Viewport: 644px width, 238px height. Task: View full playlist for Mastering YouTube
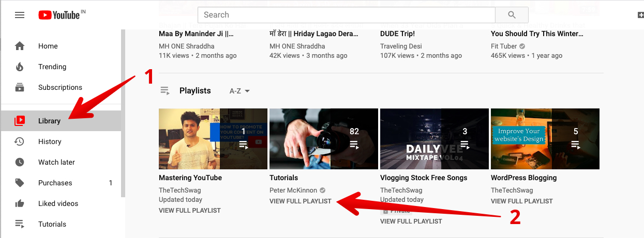pyautogui.click(x=190, y=211)
